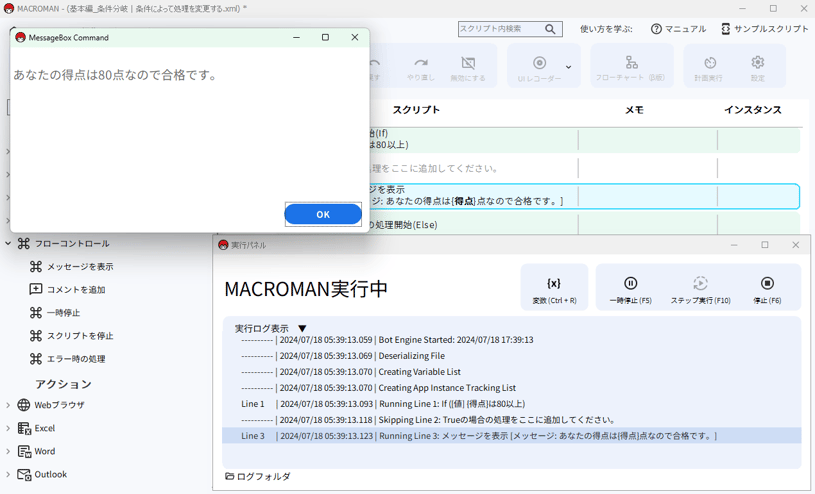Viewport: 815px width, 494px height.
Task: Open the マニュアル help link
Action: pos(678,29)
